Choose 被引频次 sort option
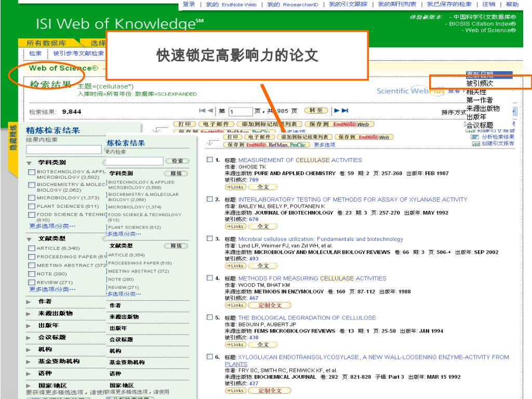The width and height of the screenshot is (532, 399). pyautogui.click(x=480, y=83)
